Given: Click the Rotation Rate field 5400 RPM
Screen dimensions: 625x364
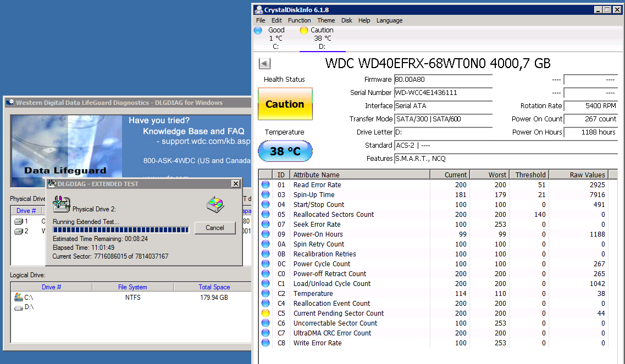Looking at the screenshot, I should (x=591, y=106).
